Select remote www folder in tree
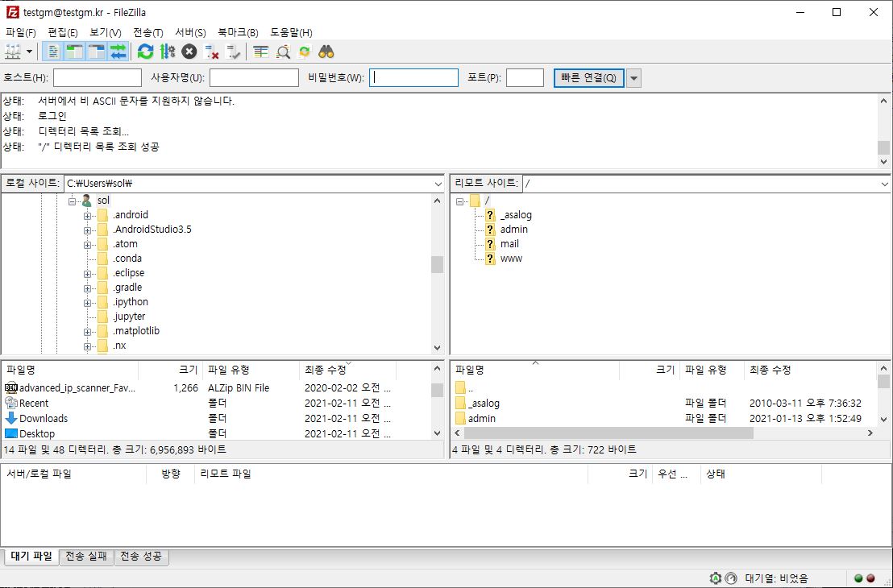The width and height of the screenshot is (893, 588). (x=511, y=259)
